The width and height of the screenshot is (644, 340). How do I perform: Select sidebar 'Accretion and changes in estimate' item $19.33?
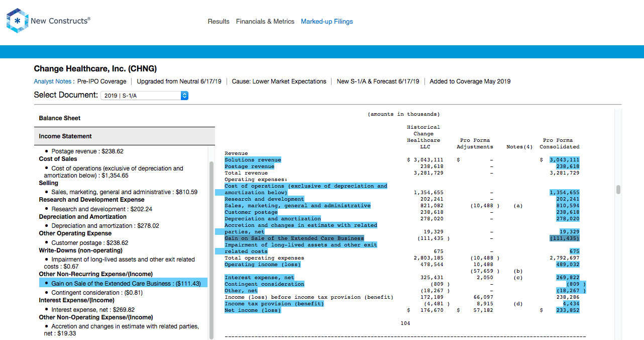(121, 330)
